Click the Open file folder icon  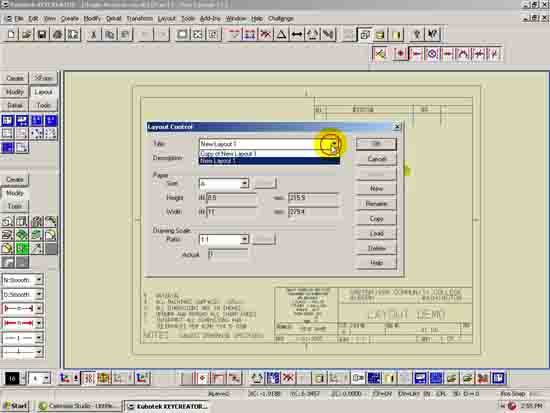(27, 34)
